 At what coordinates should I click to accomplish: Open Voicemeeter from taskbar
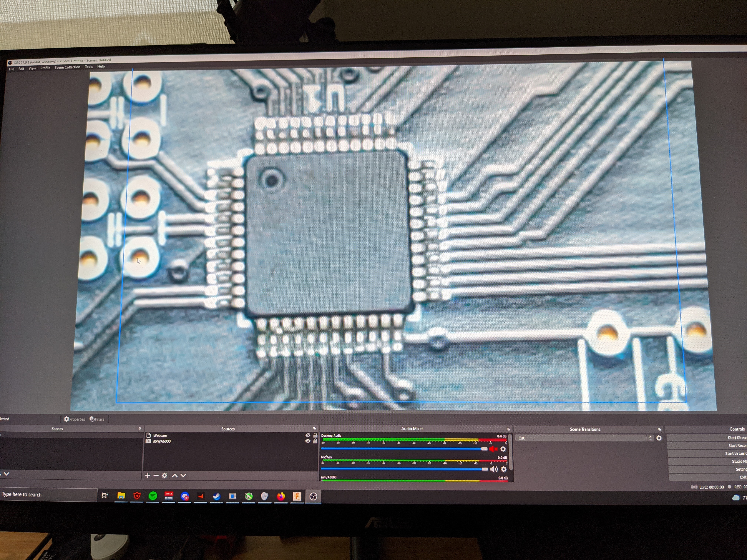pyautogui.click(x=169, y=496)
